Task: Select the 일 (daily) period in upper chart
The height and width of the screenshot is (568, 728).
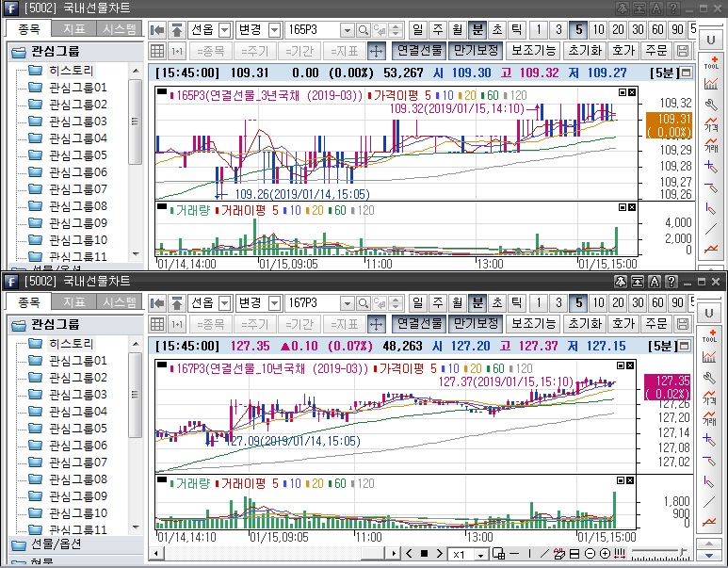Action: tap(418, 30)
